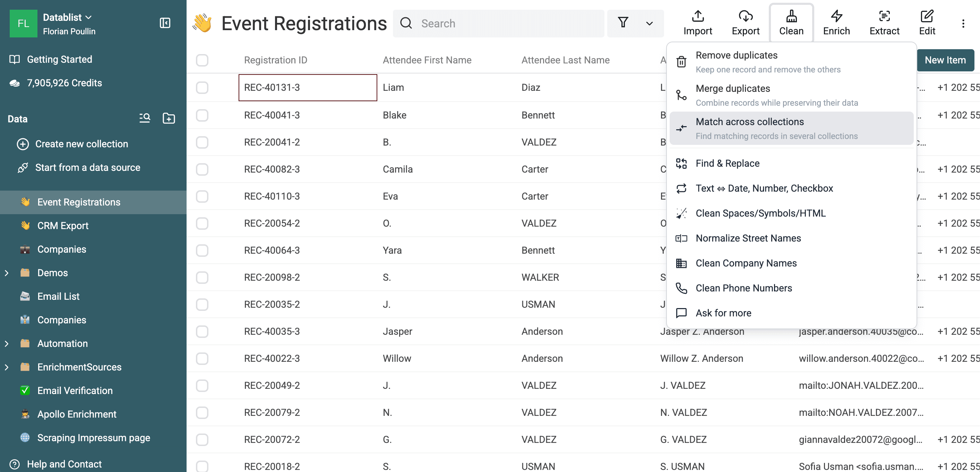Click the Scraping Impressum page globe icon
Viewport: 980px width, 472px height.
point(25,437)
